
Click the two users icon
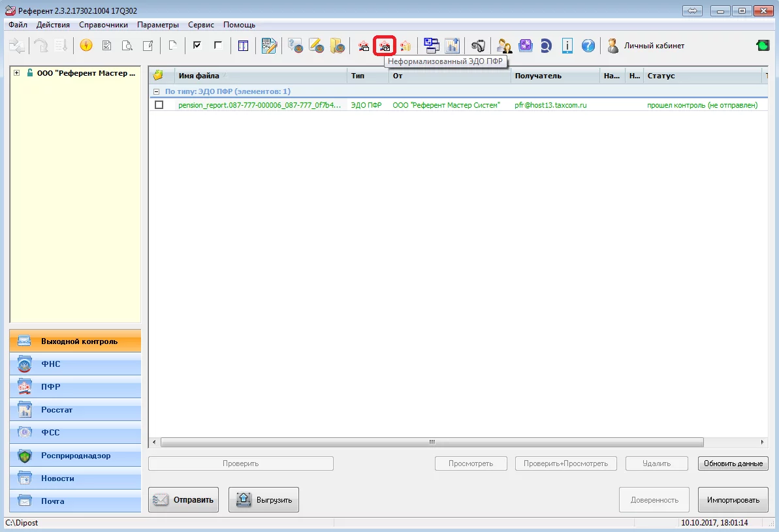click(x=504, y=46)
